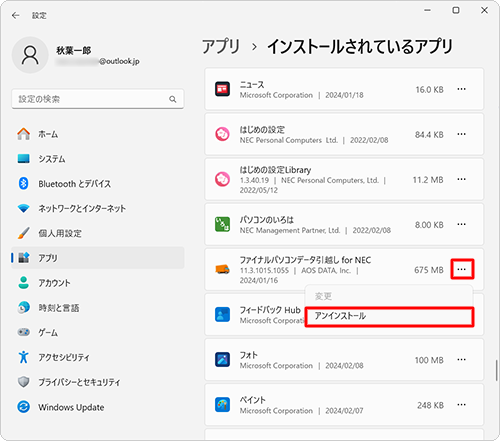This screenshot has height=441, width=500.
Task: Open the user profile avatar
Action: tap(30, 55)
